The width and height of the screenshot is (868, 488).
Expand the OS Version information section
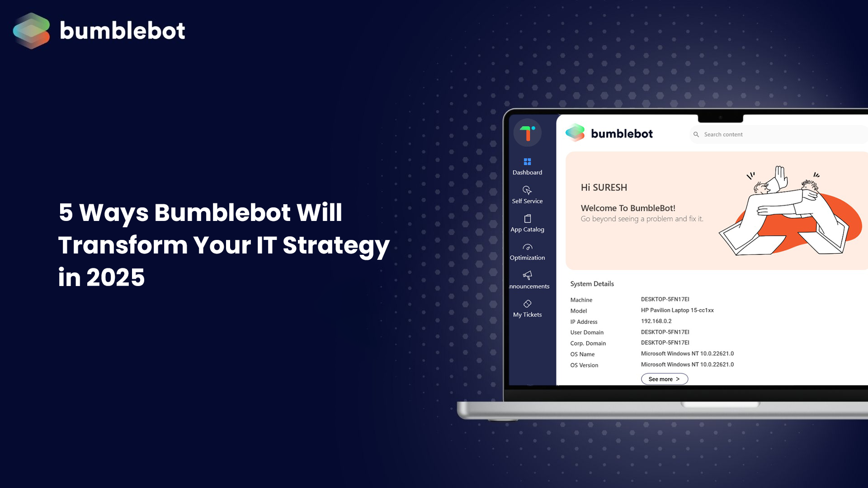(664, 378)
